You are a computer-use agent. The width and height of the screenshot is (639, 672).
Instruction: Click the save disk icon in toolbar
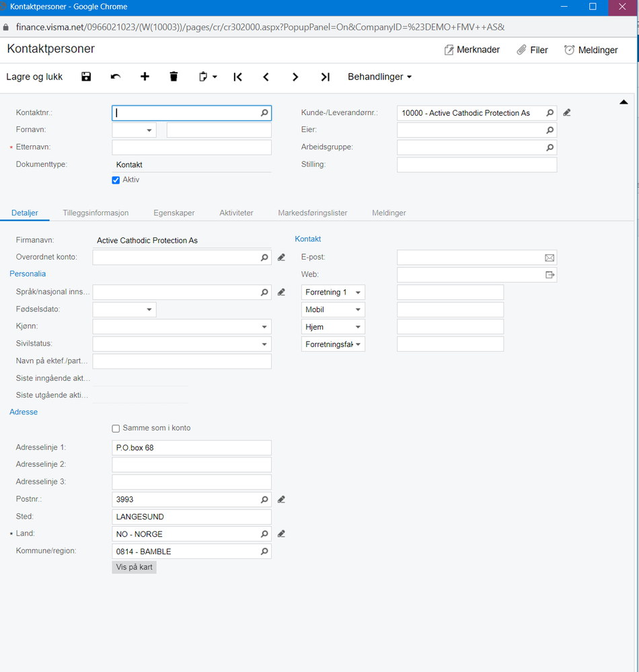(86, 77)
